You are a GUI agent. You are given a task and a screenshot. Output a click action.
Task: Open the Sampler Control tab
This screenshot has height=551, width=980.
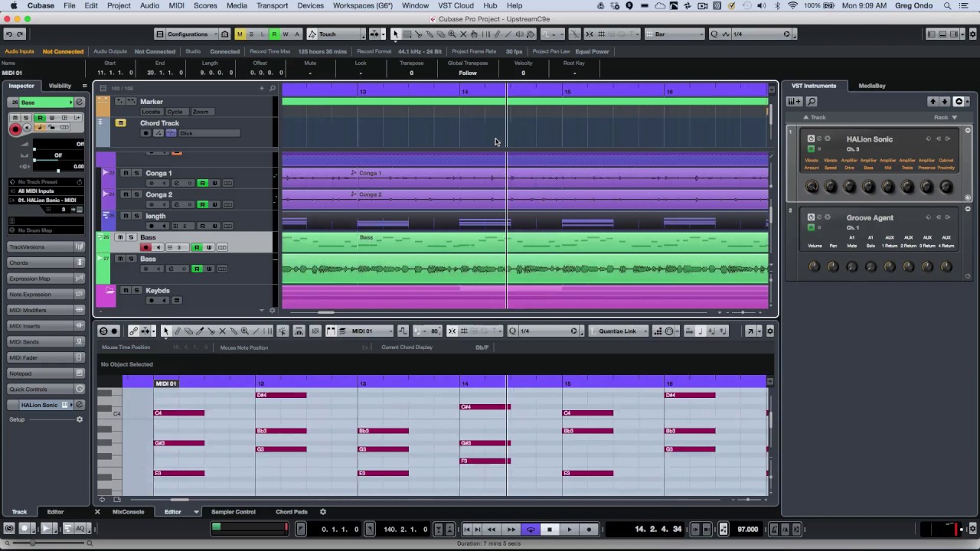tap(233, 512)
